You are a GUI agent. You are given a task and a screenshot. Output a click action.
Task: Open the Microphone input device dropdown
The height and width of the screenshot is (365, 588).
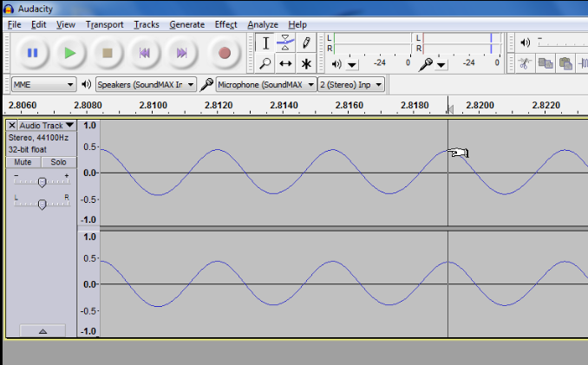[265, 85]
